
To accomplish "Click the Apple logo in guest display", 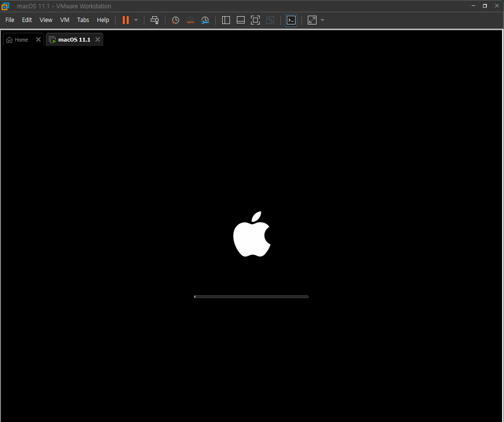I will tap(252, 234).
